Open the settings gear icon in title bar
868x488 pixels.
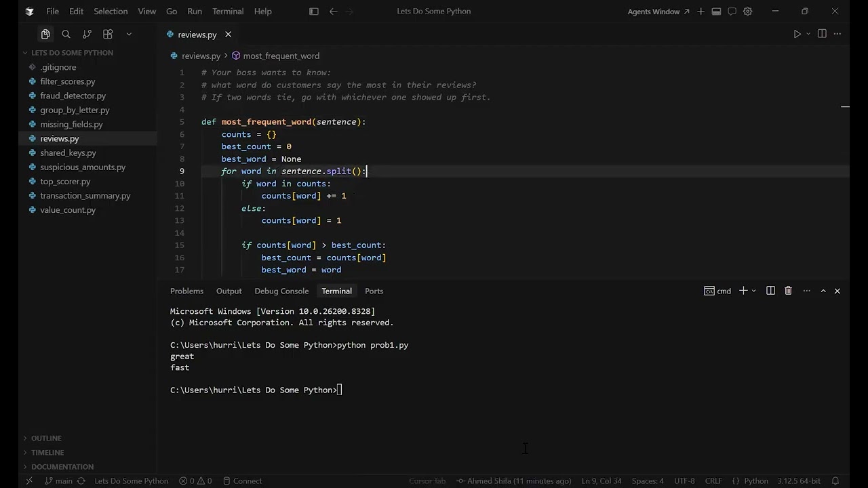pos(748,12)
